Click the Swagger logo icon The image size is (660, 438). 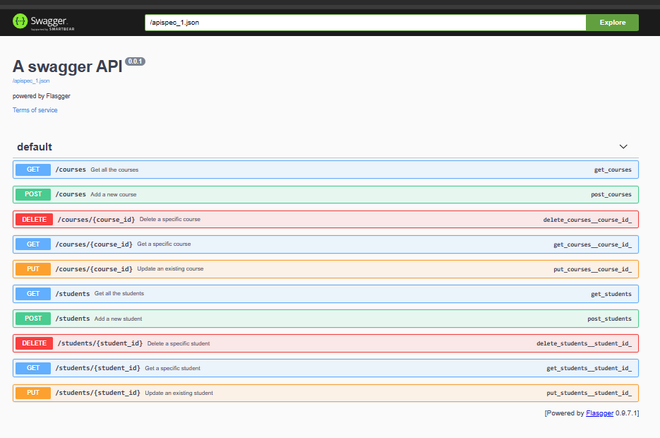(20, 21)
